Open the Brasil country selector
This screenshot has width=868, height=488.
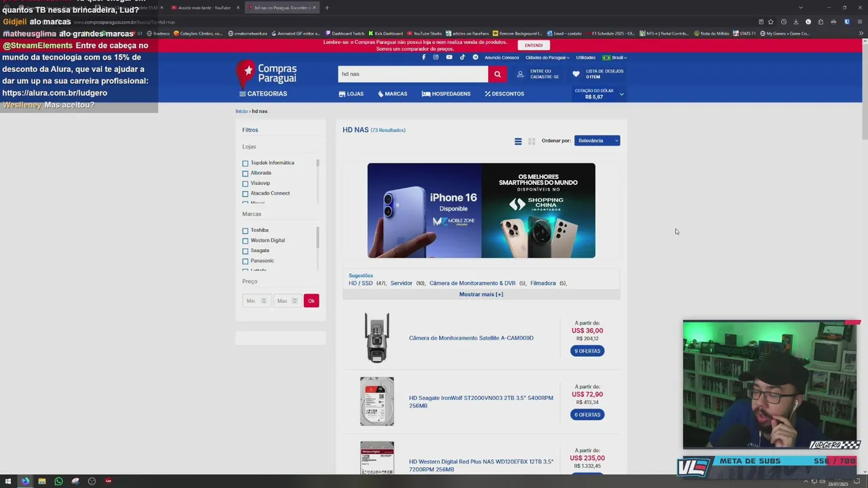point(614,58)
